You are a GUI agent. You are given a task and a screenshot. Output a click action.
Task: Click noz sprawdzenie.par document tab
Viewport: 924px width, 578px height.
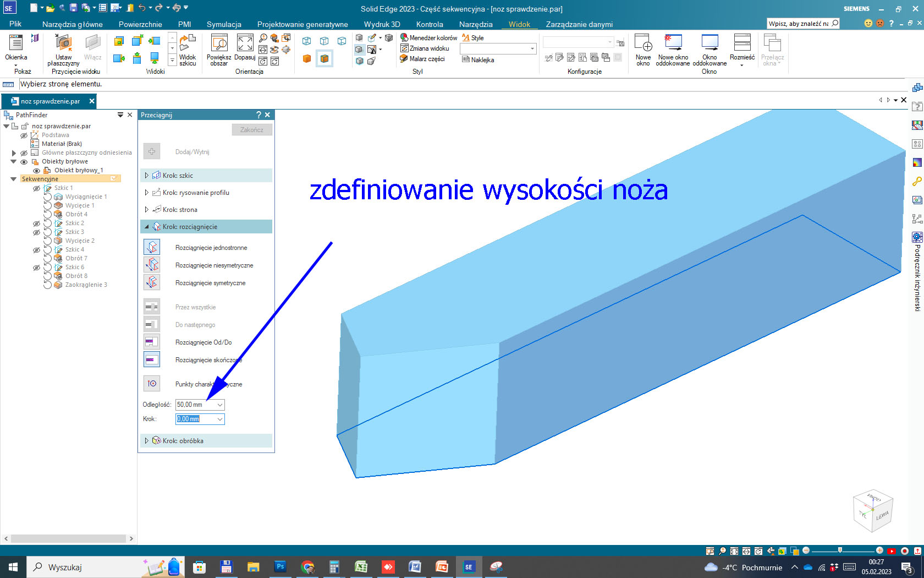[x=50, y=101]
